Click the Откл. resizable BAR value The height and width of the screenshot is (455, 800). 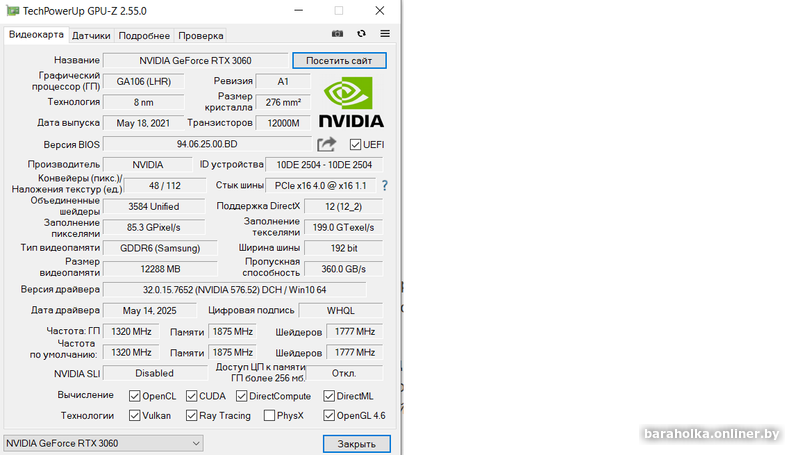(344, 373)
